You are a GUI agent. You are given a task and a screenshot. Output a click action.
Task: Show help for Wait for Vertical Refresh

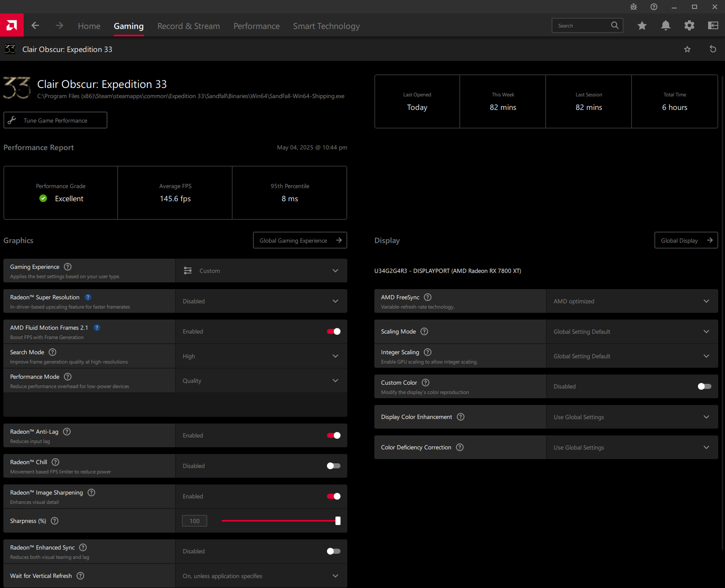pyautogui.click(x=80, y=576)
